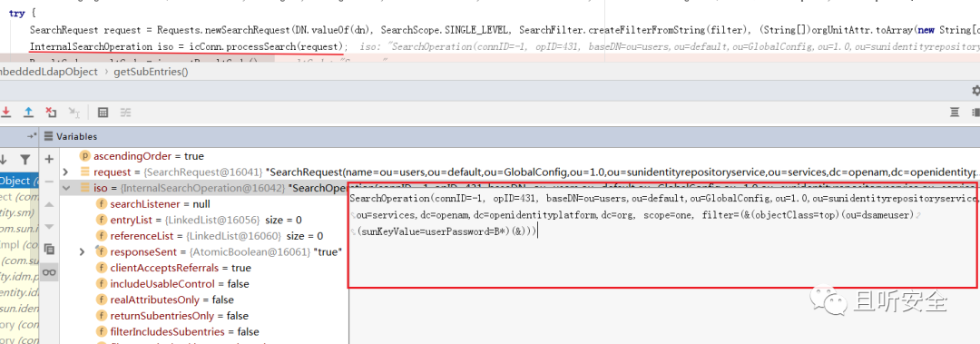Move watch up with the up arrow
This screenshot has height=344, width=980.
49,205
